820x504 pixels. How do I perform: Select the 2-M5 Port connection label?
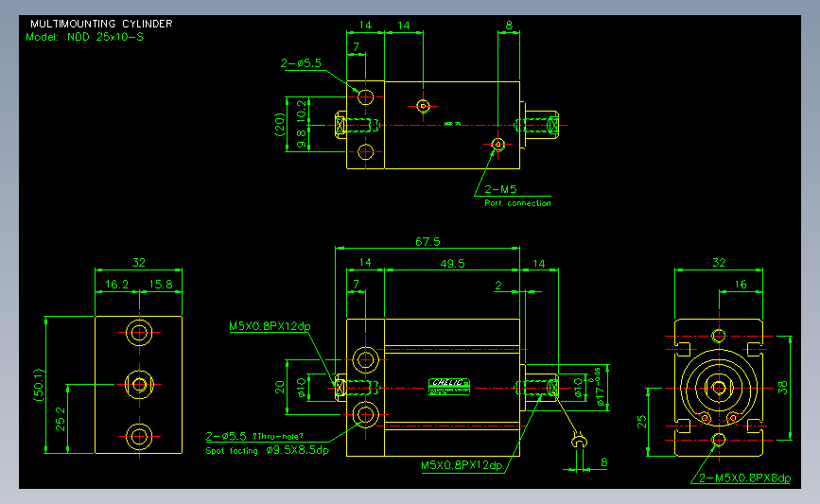[x=517, y=196]
